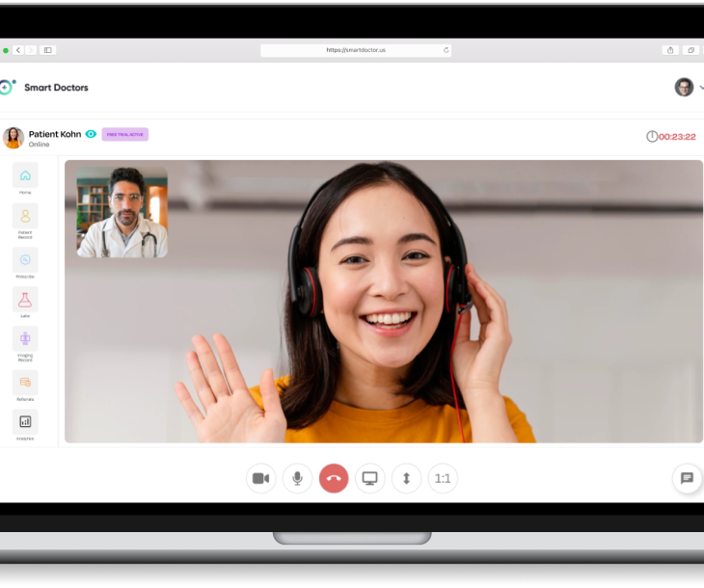Mute the microphone
Screen dimensions: 704x588
(297, 478)
